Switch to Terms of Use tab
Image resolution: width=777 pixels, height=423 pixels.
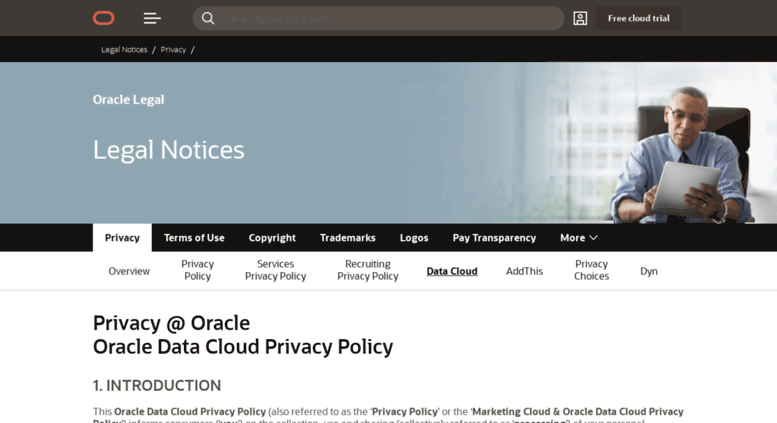click(194, 238)
